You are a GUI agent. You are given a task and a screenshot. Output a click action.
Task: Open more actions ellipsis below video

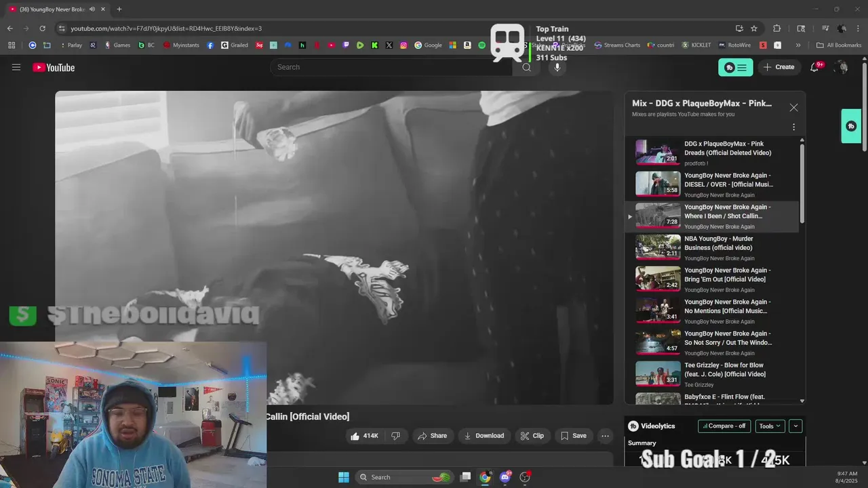point(605,436)
